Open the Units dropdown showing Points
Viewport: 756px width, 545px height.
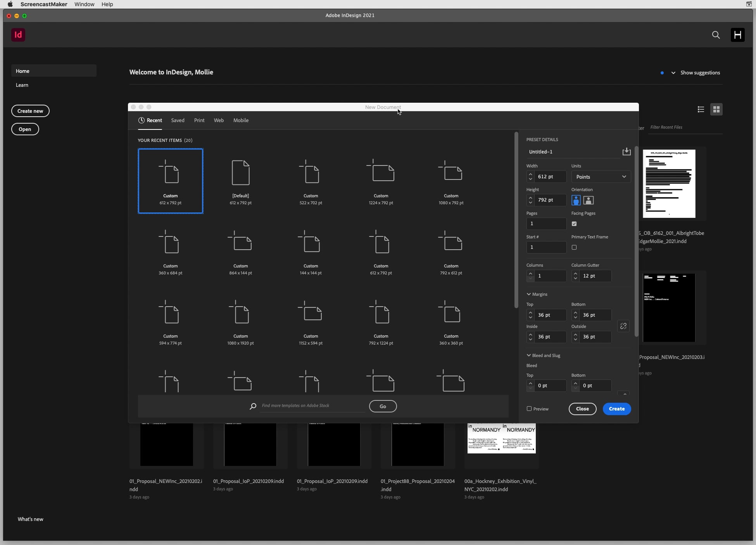600,177
